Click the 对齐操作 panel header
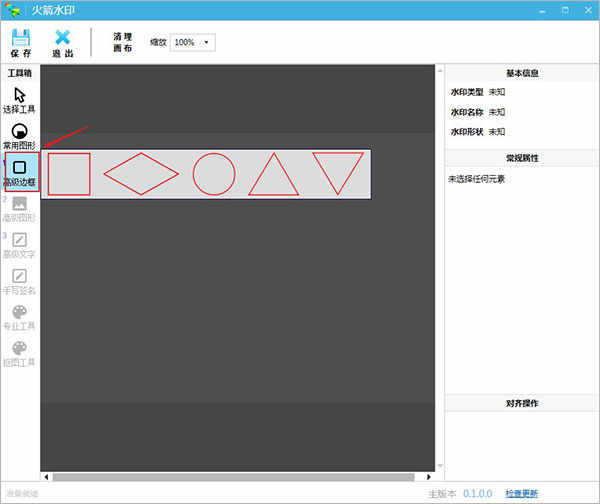Screen dimensions: 600x504 tap(522, 403)
